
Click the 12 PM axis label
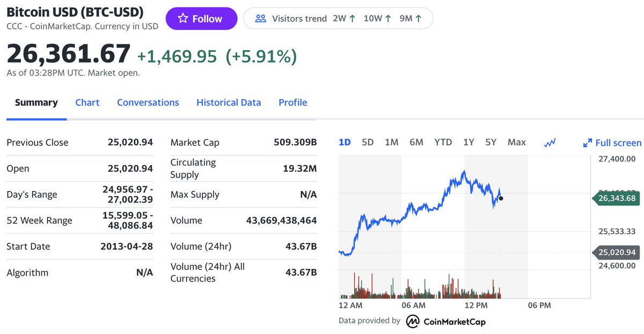[x=476, y=305]
